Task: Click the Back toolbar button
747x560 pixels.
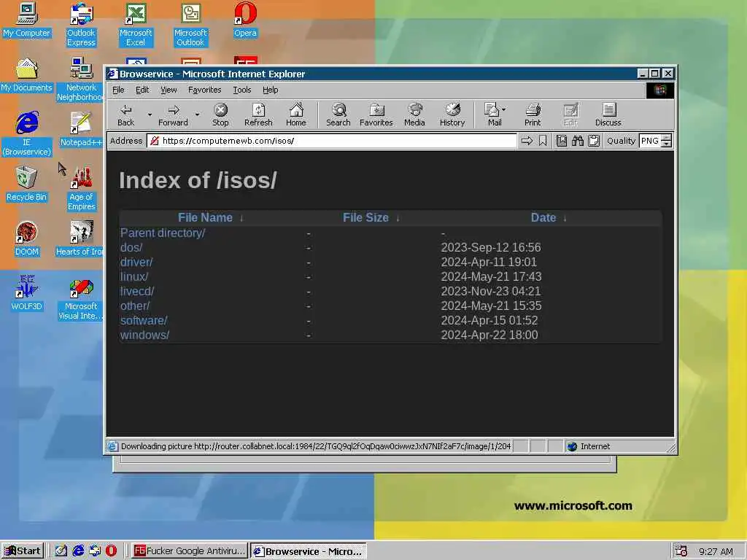Action: point(125,114)
